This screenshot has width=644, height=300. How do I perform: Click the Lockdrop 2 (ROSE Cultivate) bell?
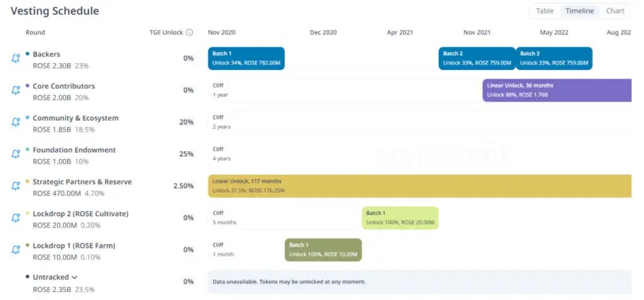point(16,218)
